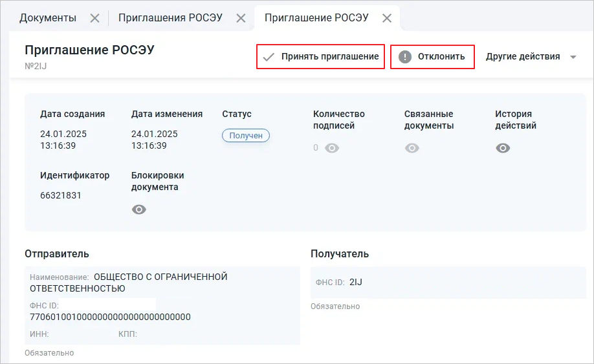Click the exclamation icon in Отклонить
Image resolution: width=594 pixels, height=364 pixels.
point(405,57)
